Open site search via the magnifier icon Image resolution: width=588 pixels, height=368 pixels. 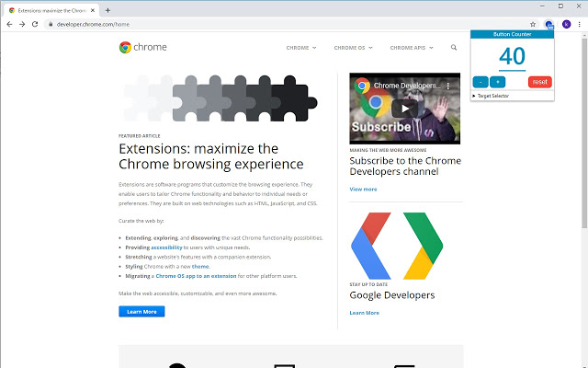(x=454, y=47)
